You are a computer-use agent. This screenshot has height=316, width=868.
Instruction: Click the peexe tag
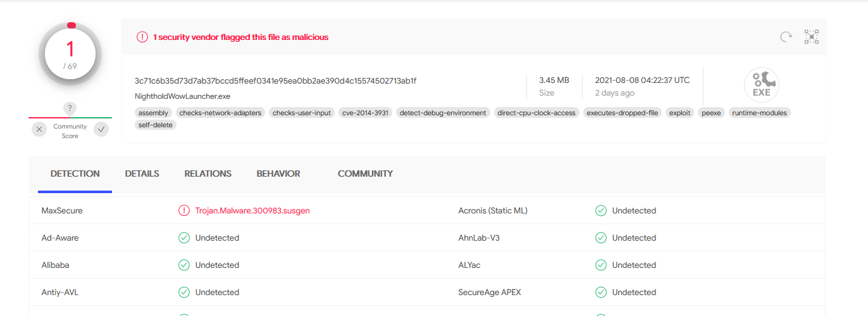point(711,113)
